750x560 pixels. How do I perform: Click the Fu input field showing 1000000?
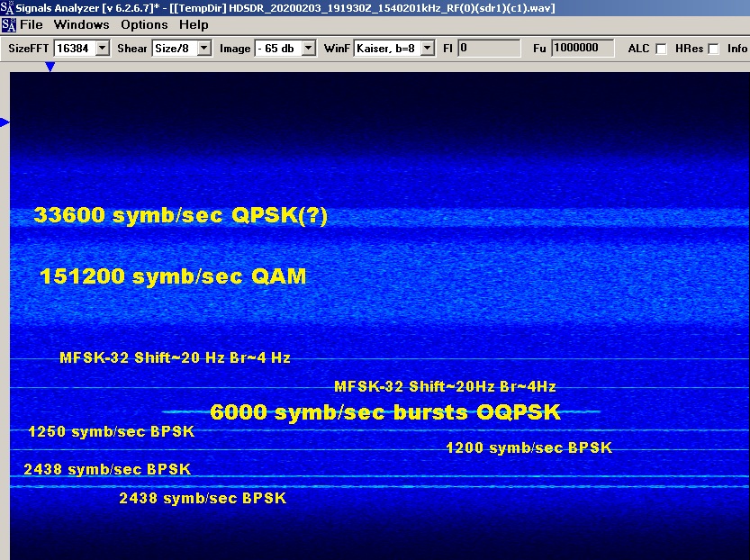coord(583,49)
